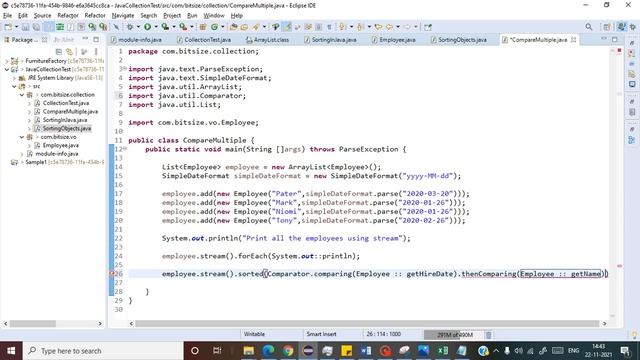Viewport: 640px width, 360px height.
Task: Click the Save All toolbar icon
Action: point(36,27)
